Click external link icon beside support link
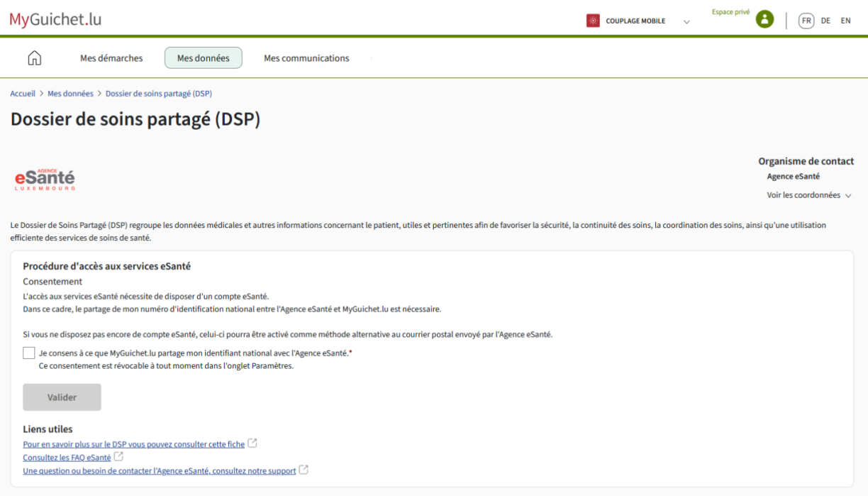 (304, 470)
